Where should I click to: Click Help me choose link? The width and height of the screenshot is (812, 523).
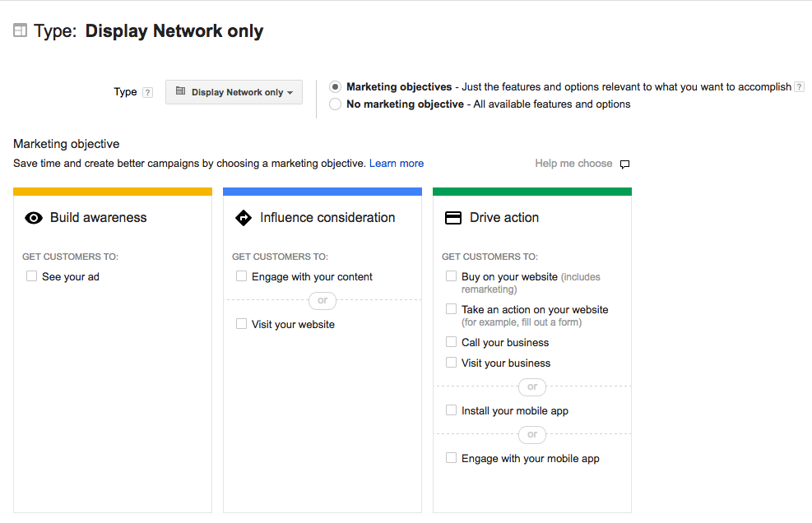573,164
